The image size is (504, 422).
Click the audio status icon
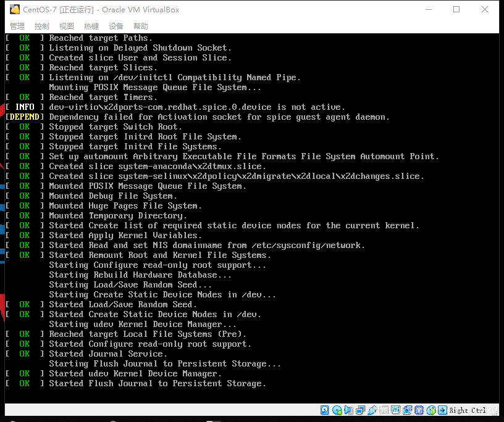pos(349,410)
